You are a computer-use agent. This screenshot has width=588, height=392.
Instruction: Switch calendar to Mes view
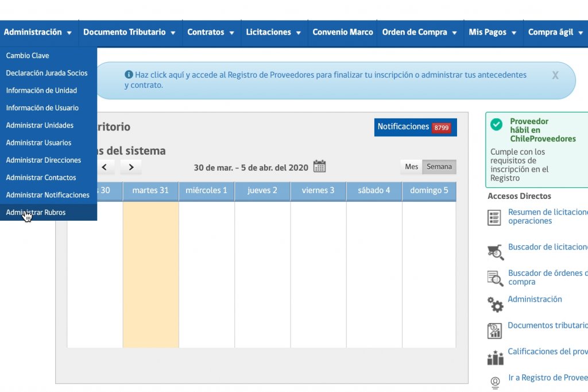(411, 167)
